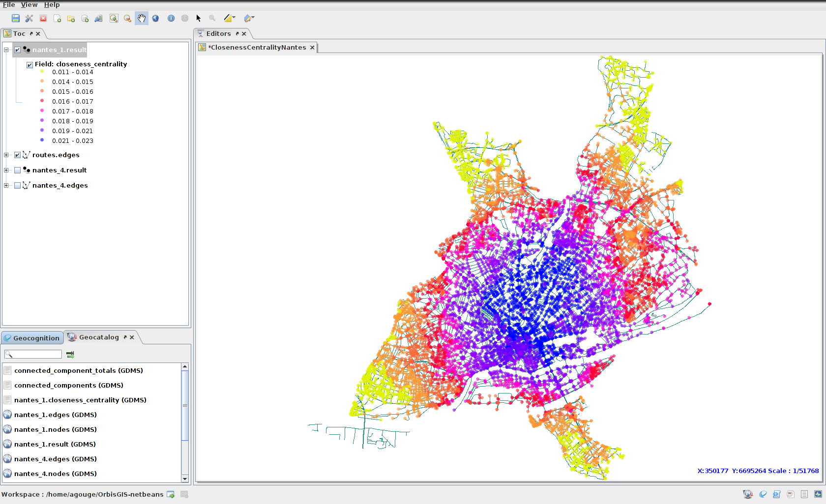Open the configuration tools (wrench) icon

pyautogui.click(x=29, y=18)
